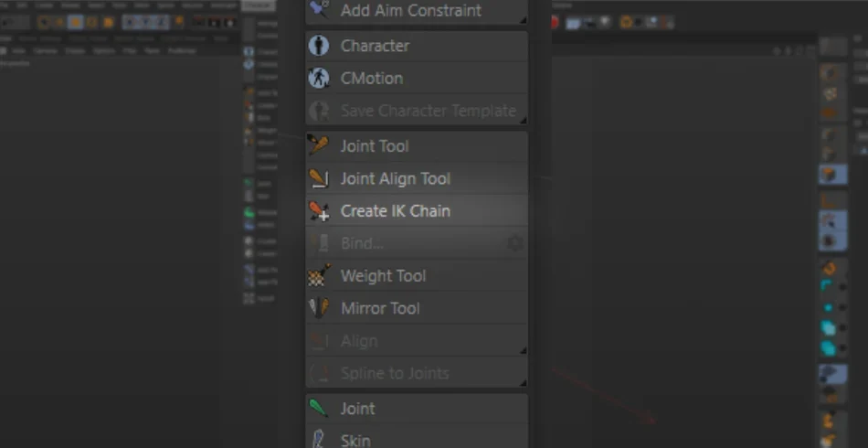Run the Create IK Chain command
The image size is (868, 448).
[417, 211]
